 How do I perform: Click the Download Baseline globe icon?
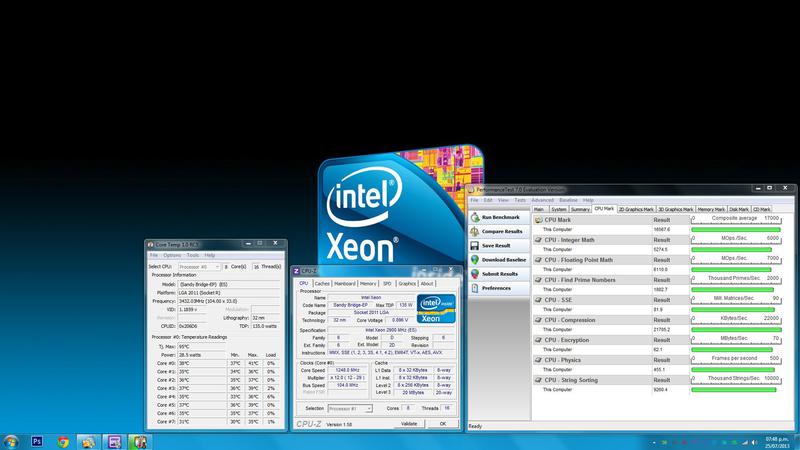[475, 260]
